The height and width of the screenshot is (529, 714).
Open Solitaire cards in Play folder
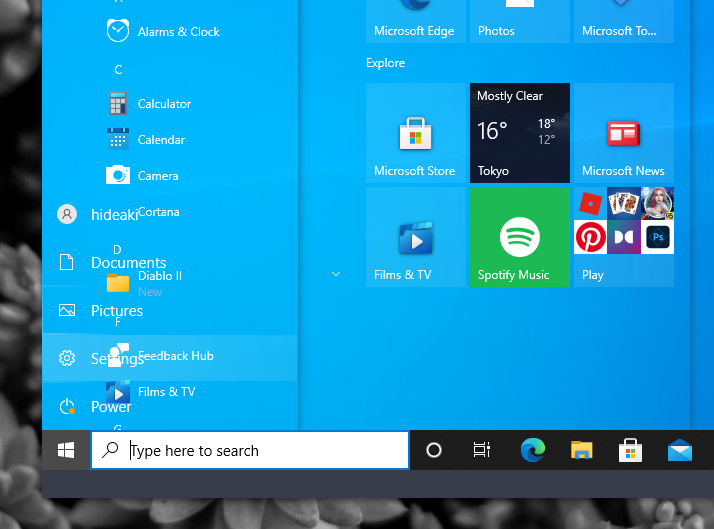click(x=624, y=203)
